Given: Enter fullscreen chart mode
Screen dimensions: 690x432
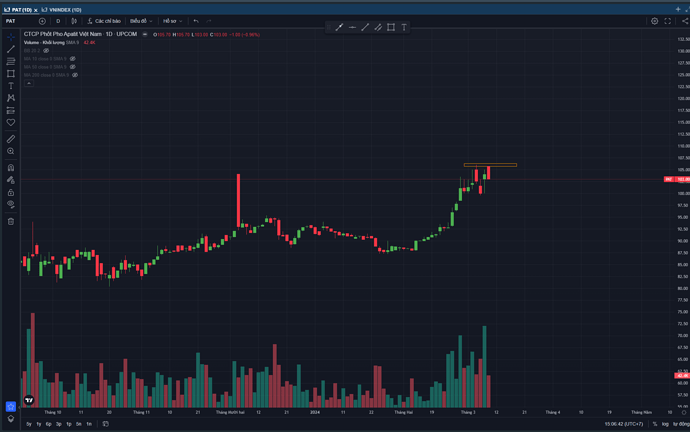Looking at the screenshot, I should pos(668,21).
